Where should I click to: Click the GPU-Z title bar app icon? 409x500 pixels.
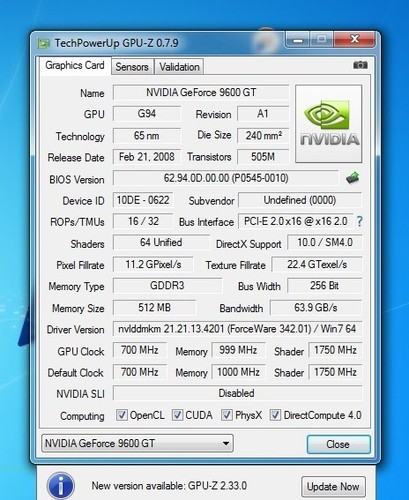pos(44,43)
